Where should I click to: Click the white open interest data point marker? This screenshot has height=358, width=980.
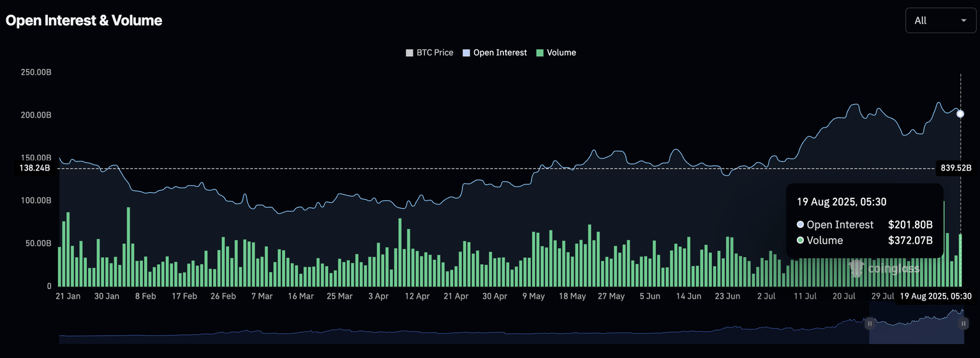click(x=960, y=114)
